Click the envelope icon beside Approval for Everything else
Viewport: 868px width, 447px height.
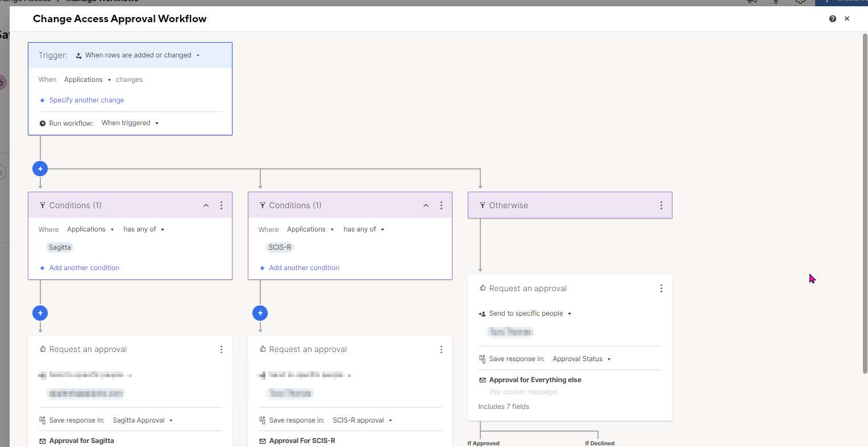click(x=483, y=380)
